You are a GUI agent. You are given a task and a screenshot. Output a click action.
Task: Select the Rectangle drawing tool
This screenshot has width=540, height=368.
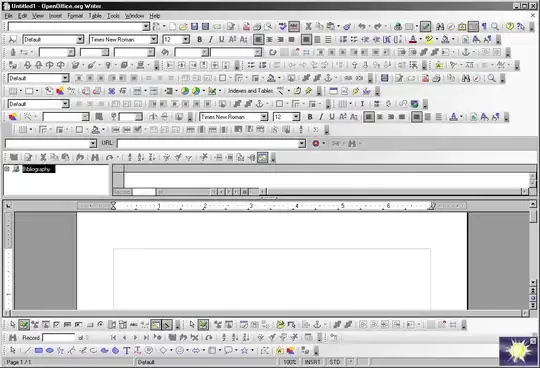[39, 350]
